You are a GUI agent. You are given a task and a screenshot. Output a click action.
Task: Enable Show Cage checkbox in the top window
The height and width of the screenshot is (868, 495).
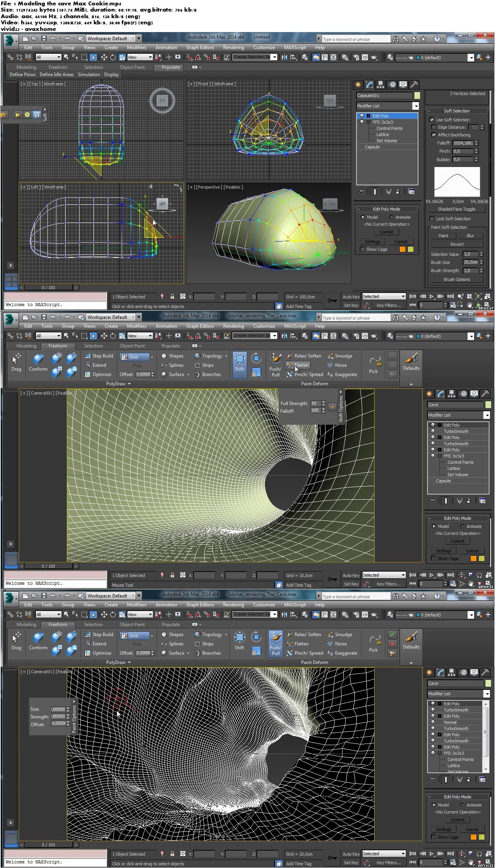click(362, 249)
